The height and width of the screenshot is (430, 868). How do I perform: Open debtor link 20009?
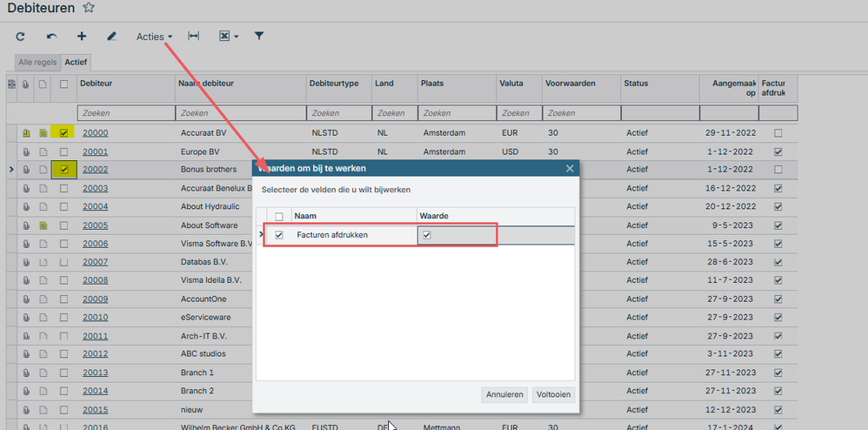tap(95, 299)
